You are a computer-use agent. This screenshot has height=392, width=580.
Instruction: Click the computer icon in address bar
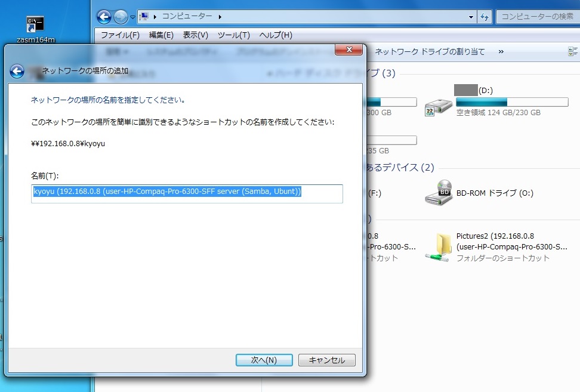[144, 17]
